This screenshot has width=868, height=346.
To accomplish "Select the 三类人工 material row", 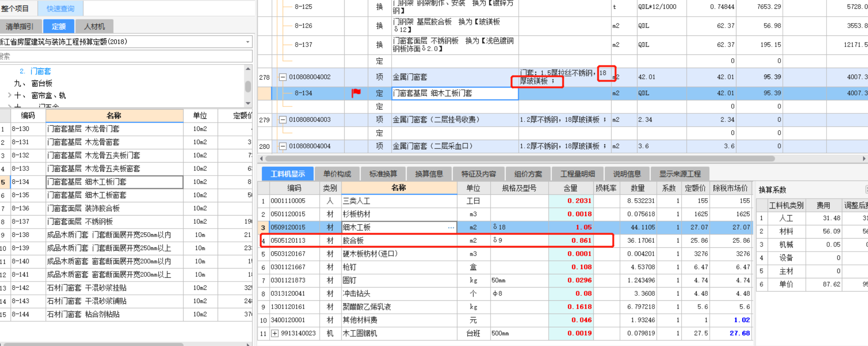I will (x=505, y=201).
